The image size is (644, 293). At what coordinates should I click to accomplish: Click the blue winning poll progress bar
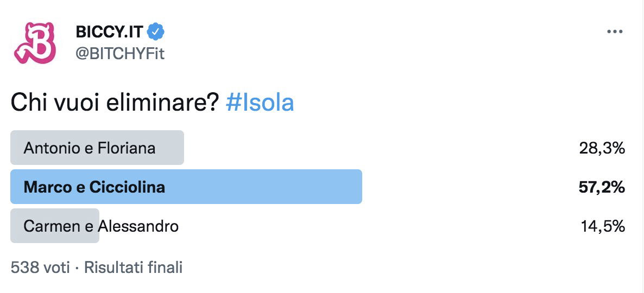[x=186, y=187]
